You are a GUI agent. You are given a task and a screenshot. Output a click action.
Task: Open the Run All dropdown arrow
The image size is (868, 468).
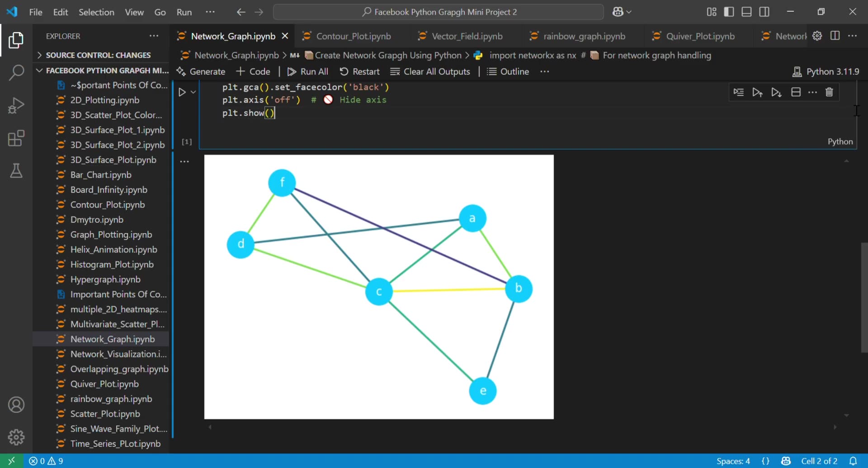[194, 92]
